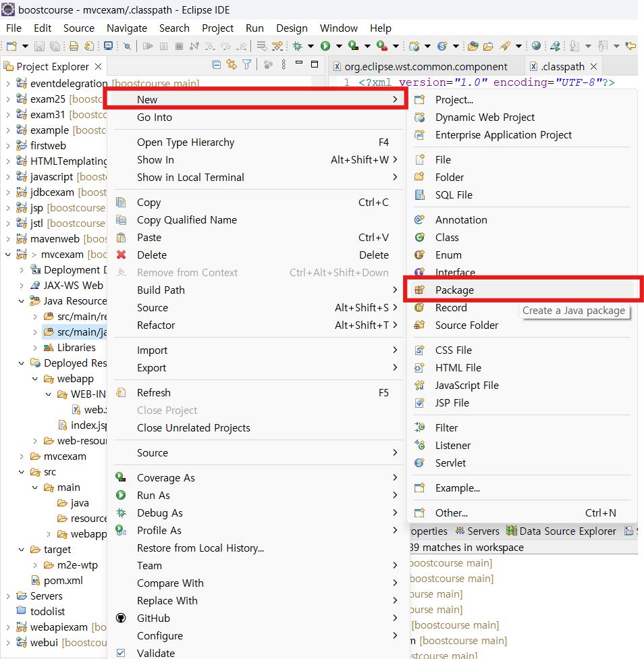644x659 pixels.
Task: Click the Servlet icon in New submenu
Action: (x=419, y=463)
